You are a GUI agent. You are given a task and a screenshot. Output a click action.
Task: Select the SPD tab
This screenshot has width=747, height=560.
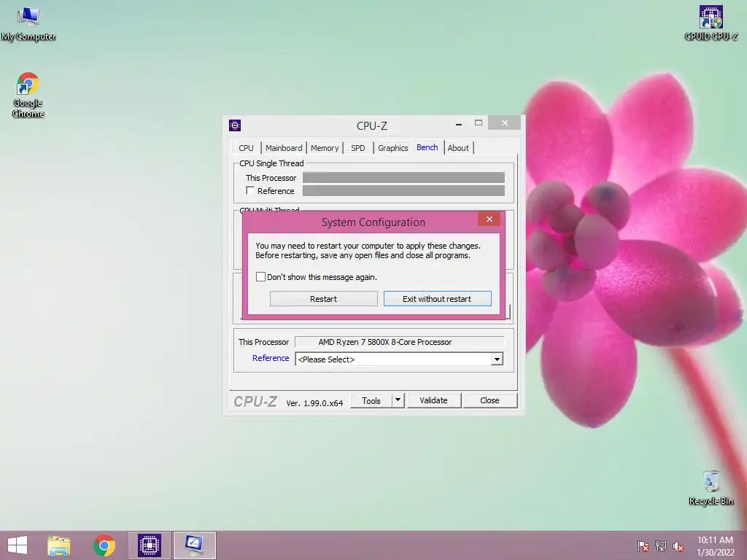coord(357,148)
